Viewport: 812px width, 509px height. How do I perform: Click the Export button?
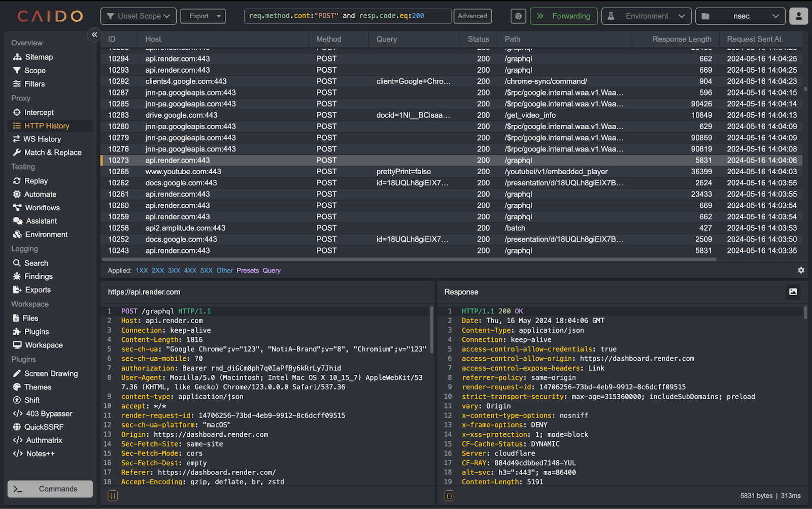198,16
